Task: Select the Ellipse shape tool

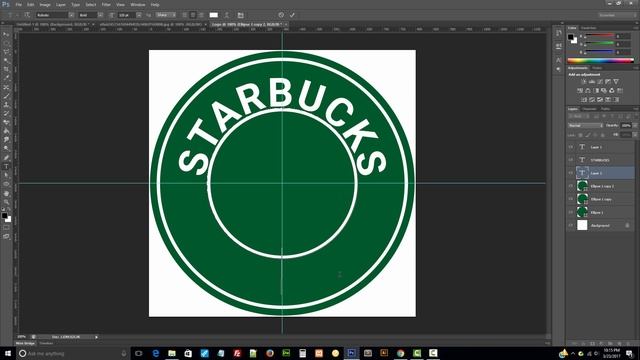Action: [x=6, y=184]
